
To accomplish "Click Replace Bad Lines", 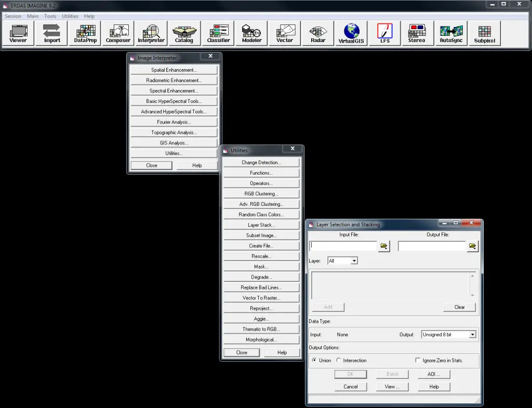I will pyautogui.click(x=261, y=287).
